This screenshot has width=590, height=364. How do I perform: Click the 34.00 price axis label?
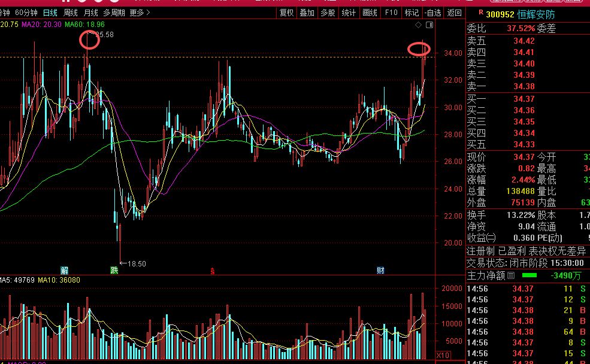pos(453,53)
